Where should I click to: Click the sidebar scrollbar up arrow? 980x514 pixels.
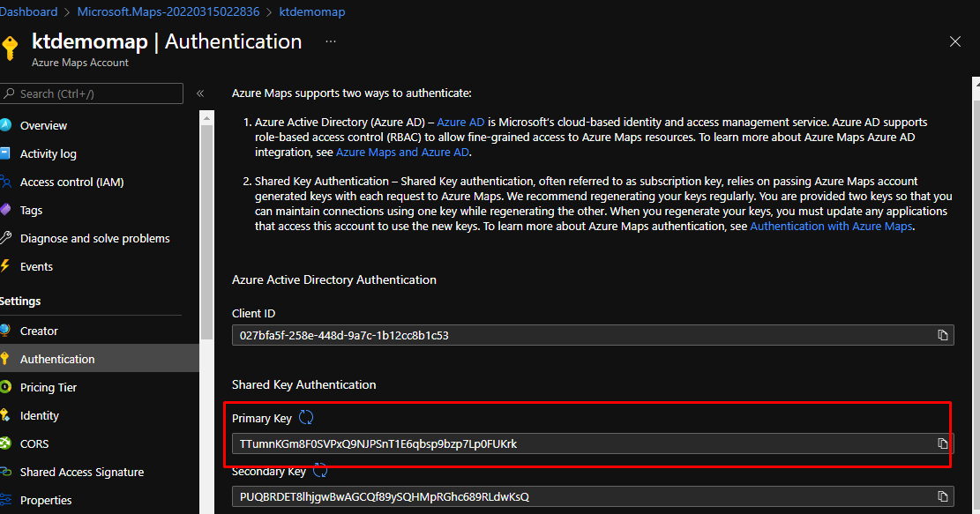[x=207, y=117]
